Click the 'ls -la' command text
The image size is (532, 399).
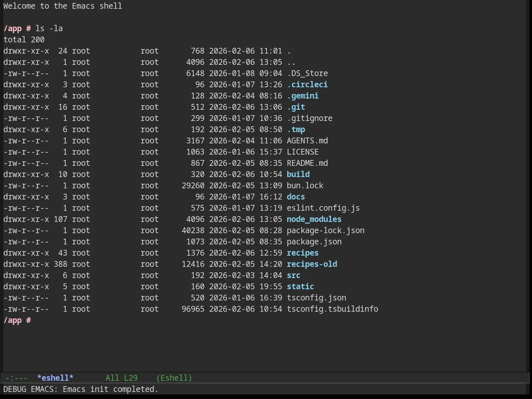tap(49, 28)
